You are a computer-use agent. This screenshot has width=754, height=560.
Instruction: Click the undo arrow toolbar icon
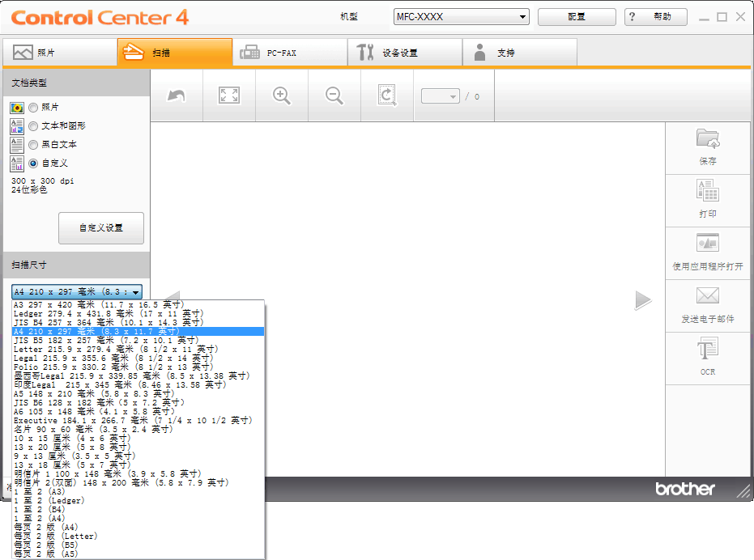pos(176,95)
